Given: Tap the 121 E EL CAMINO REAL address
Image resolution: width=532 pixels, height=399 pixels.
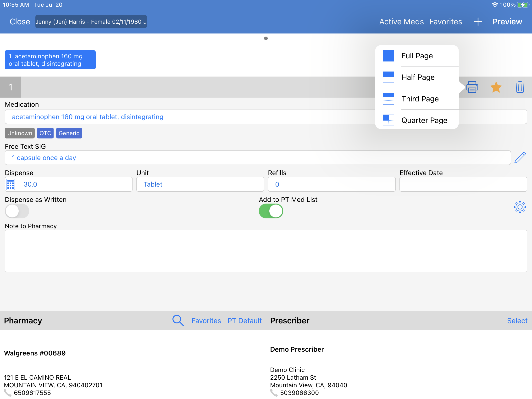Looking at the screenshot, I should click(x=37, y=378).
